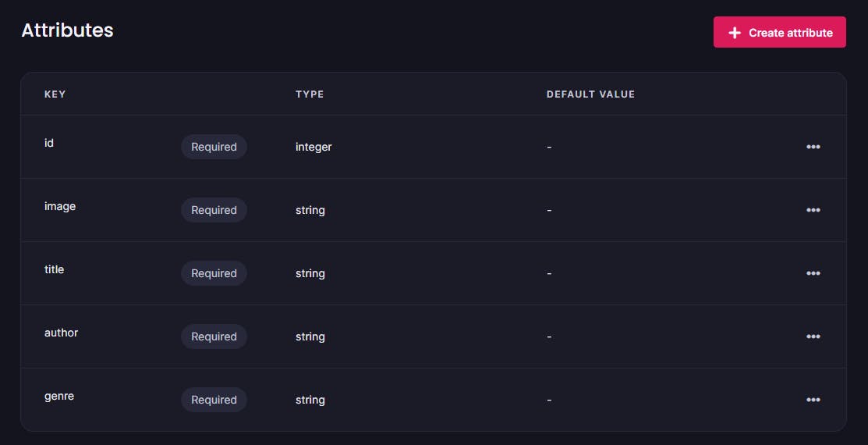
Task: Click the TYPE column header
Action: click(x=310, y=94)
